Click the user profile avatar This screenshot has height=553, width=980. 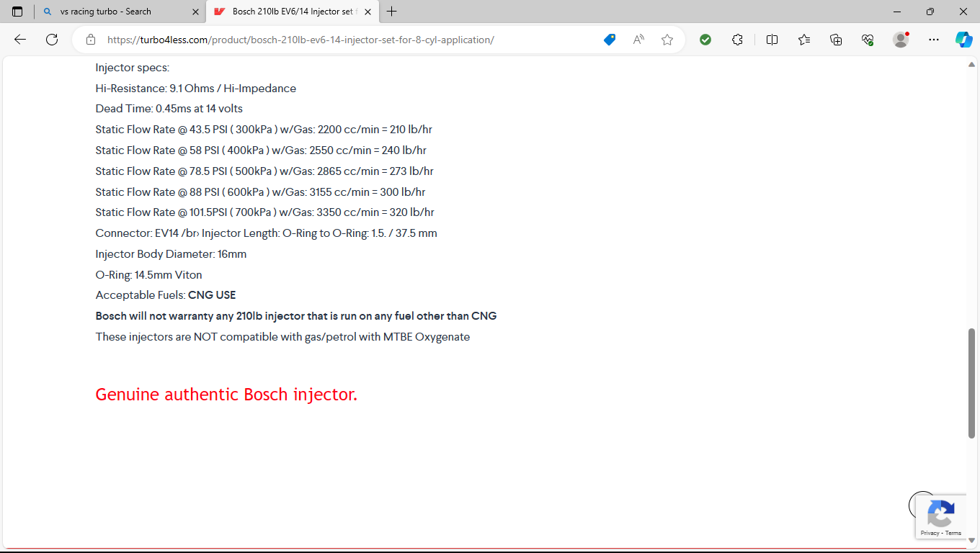click(x=901, y=40)
